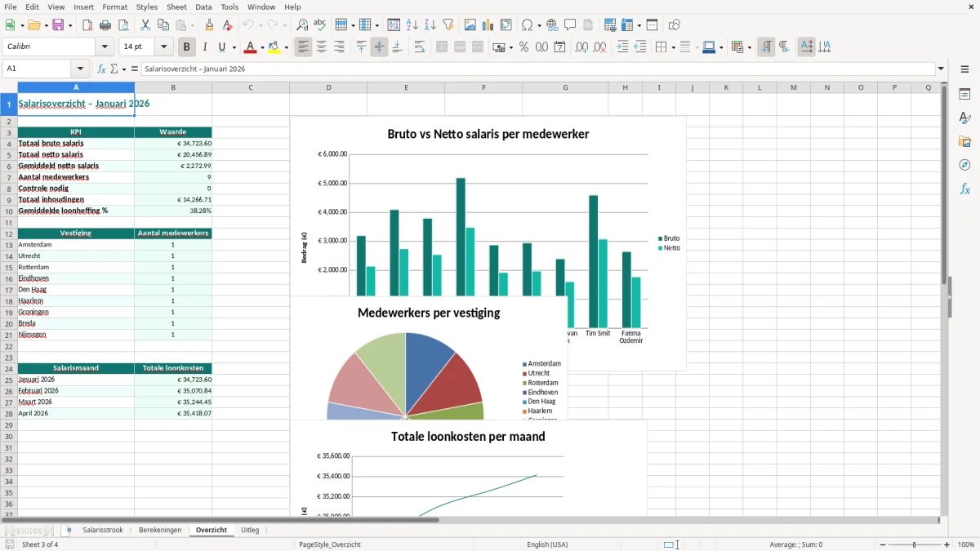Screen dimensions: 980x551
Task: Toggle Wrap Text
Action: (x=420, y=47)
